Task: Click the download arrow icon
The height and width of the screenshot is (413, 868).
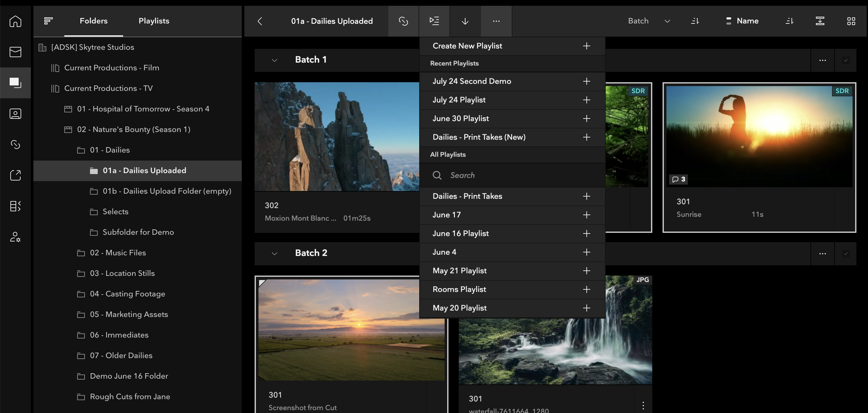Action: tap(465, 21)
